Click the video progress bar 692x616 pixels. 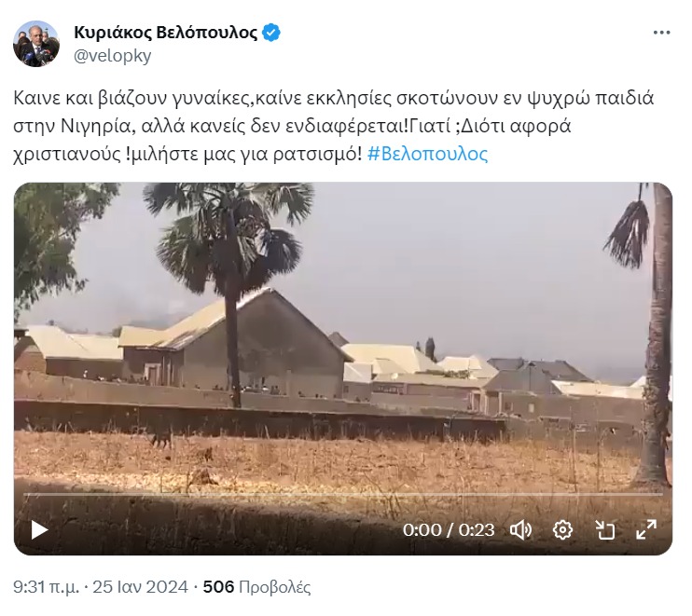tap(343, 495)
